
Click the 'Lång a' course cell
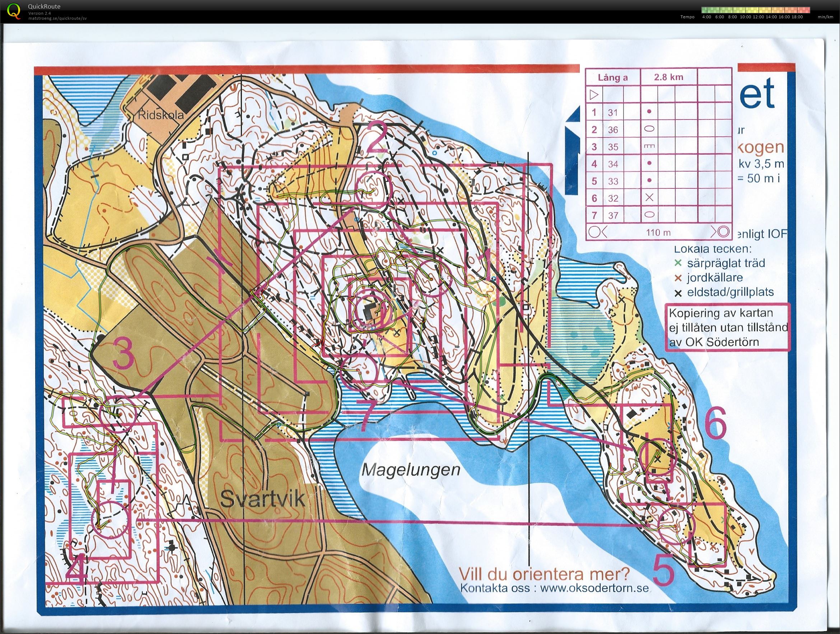pyautogui.click(x=613, y=78)
